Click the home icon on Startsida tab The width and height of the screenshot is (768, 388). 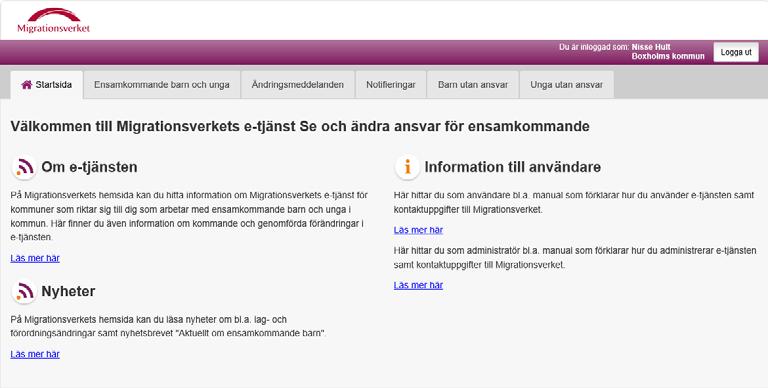coord(27,85)
